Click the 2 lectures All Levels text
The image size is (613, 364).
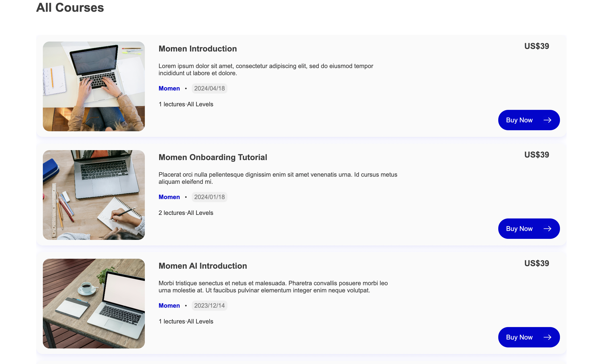click(186, 213)
